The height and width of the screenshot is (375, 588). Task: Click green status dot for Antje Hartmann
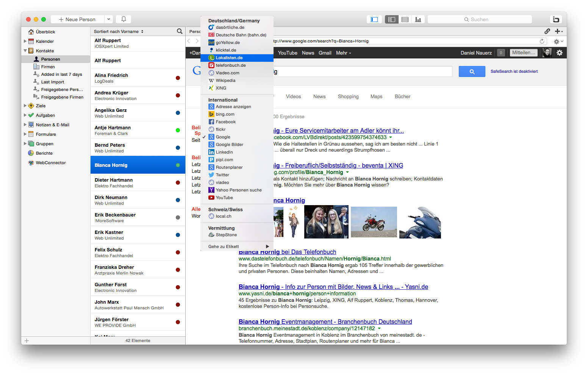178,130
